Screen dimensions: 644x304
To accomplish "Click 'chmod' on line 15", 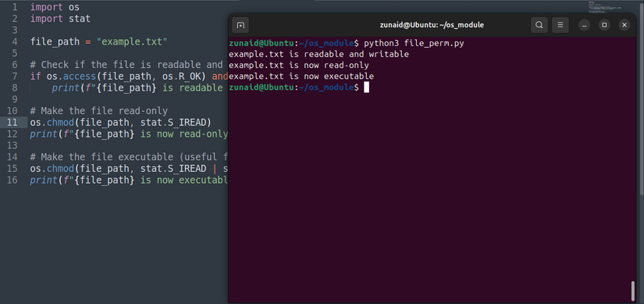I will (x=60, y=168).
